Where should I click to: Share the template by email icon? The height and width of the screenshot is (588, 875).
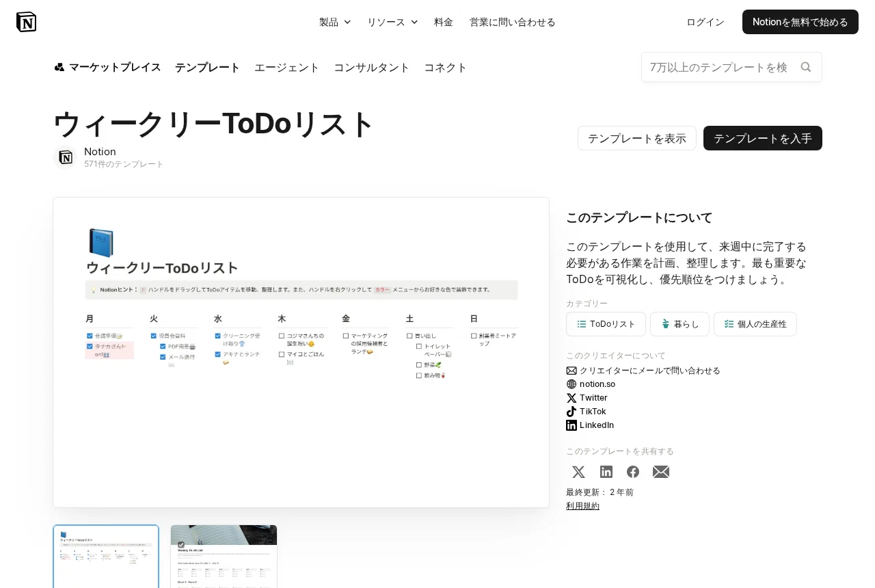pos(661,472)
